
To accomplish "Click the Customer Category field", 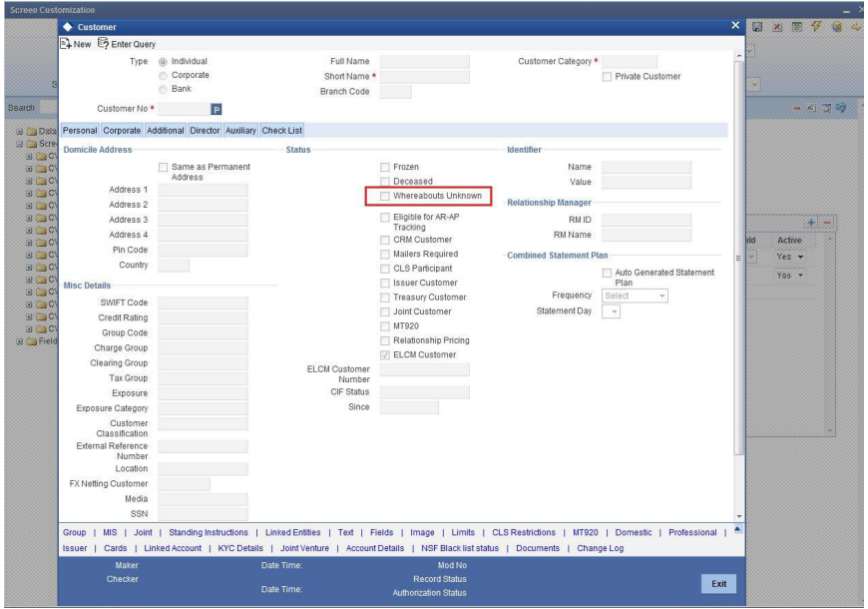I will (630, 62).
